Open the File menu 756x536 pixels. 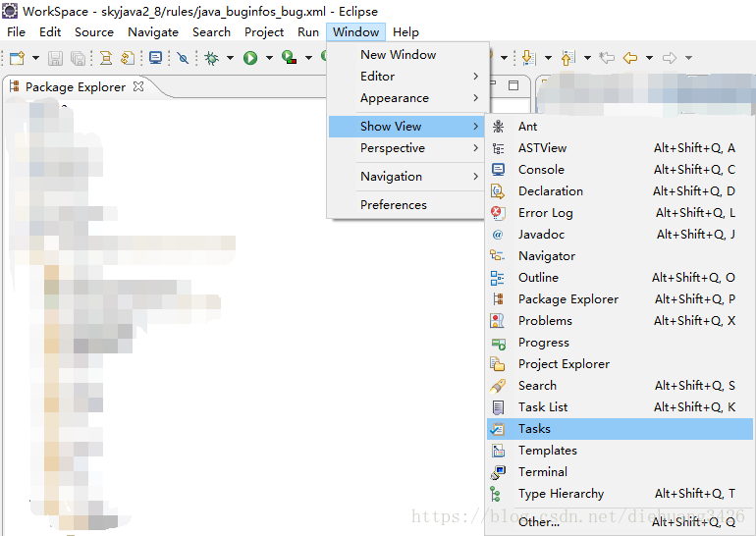click(16, 31)
